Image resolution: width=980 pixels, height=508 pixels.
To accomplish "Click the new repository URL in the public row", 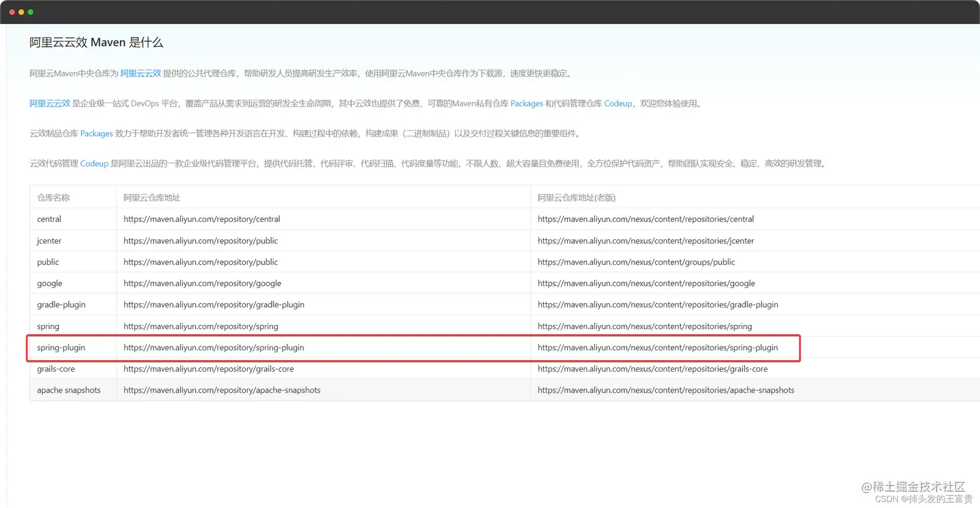I will [201, 262].
